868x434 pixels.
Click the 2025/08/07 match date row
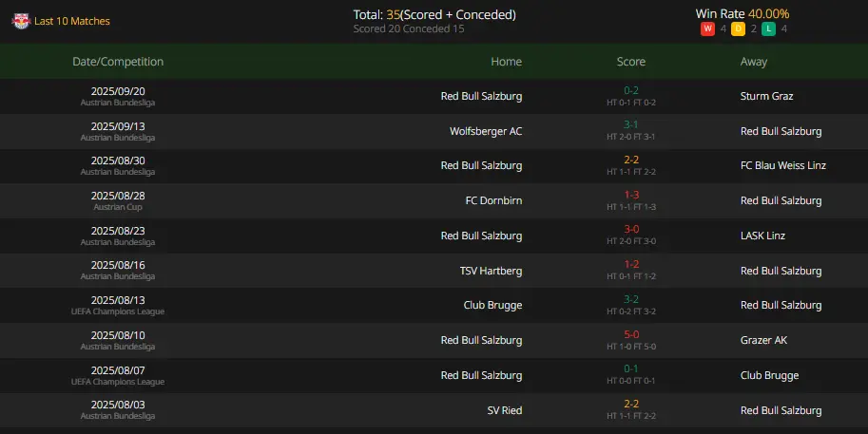pyautogui.click(x=434, y=375)
